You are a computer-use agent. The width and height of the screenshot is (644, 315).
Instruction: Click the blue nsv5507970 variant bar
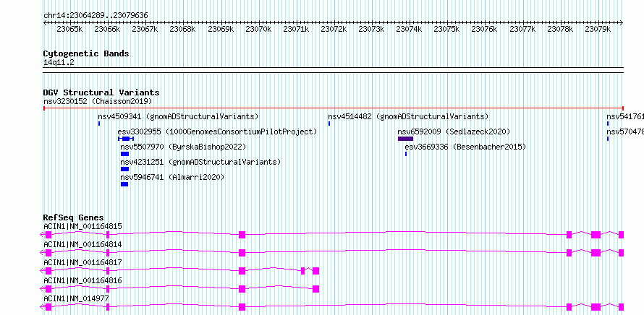tap(125, 154)
